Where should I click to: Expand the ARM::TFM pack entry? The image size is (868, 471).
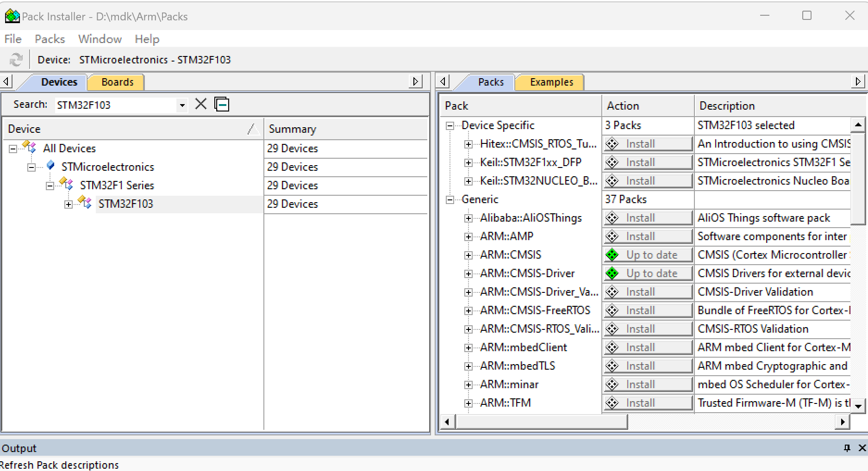[468, 403]
